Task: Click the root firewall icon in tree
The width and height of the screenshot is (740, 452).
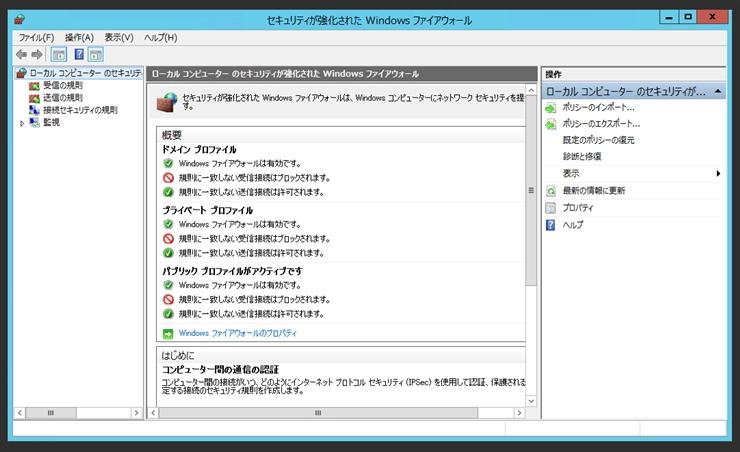Action: pos(21,73)
